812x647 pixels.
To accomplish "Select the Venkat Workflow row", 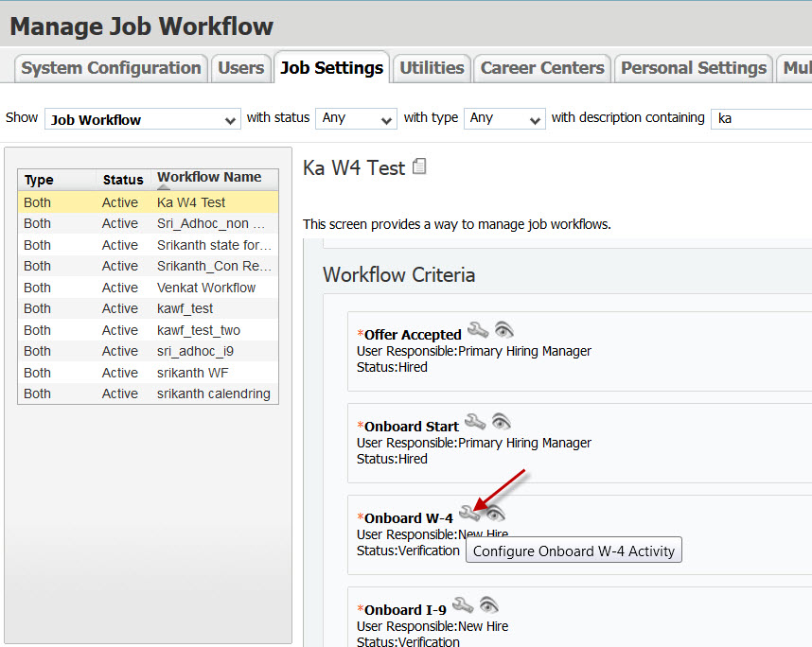I will pyautogui.click(x=206, y=288).
